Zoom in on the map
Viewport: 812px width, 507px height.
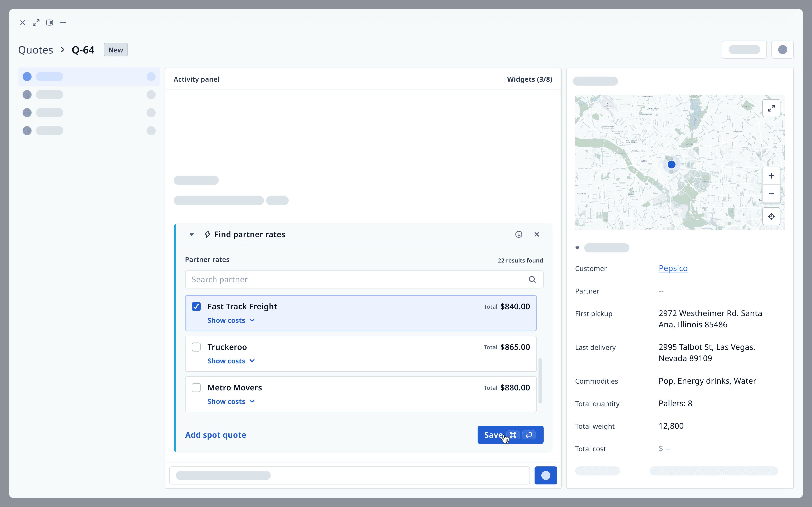pos(771,176)
